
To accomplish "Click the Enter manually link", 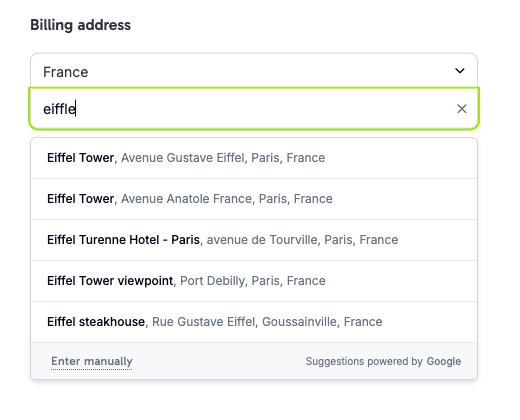I will [92, 361].
